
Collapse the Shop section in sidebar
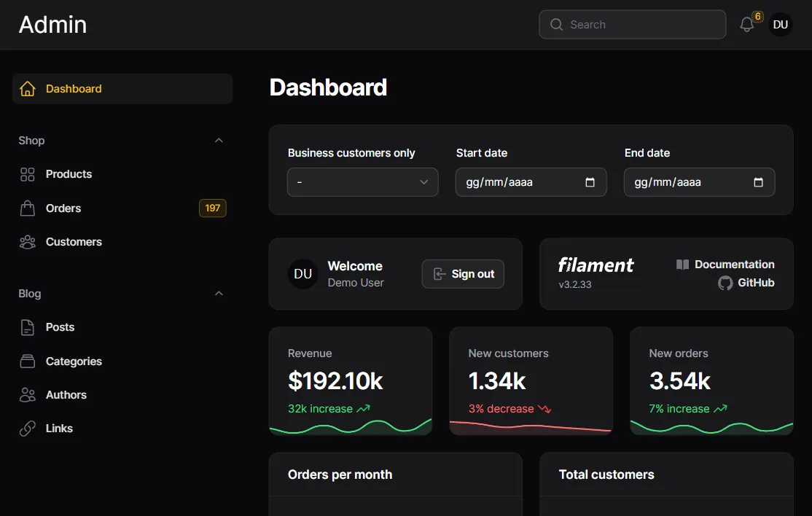point(218,140)
